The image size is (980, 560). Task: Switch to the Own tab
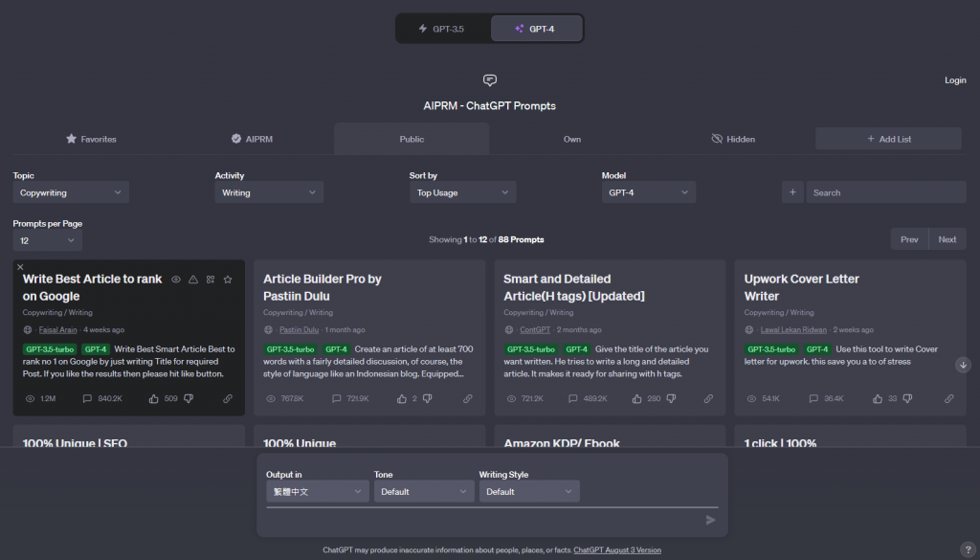click(x=572, y=139)
